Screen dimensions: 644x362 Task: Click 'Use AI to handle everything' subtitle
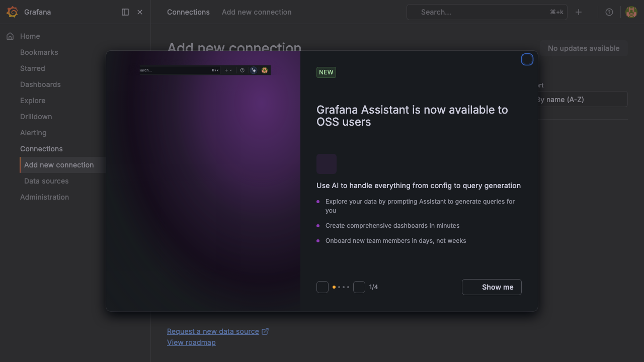[x=419, y=186]
